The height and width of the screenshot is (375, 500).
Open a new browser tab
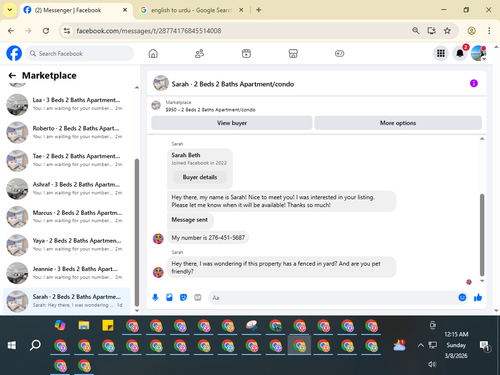(259, 10)
